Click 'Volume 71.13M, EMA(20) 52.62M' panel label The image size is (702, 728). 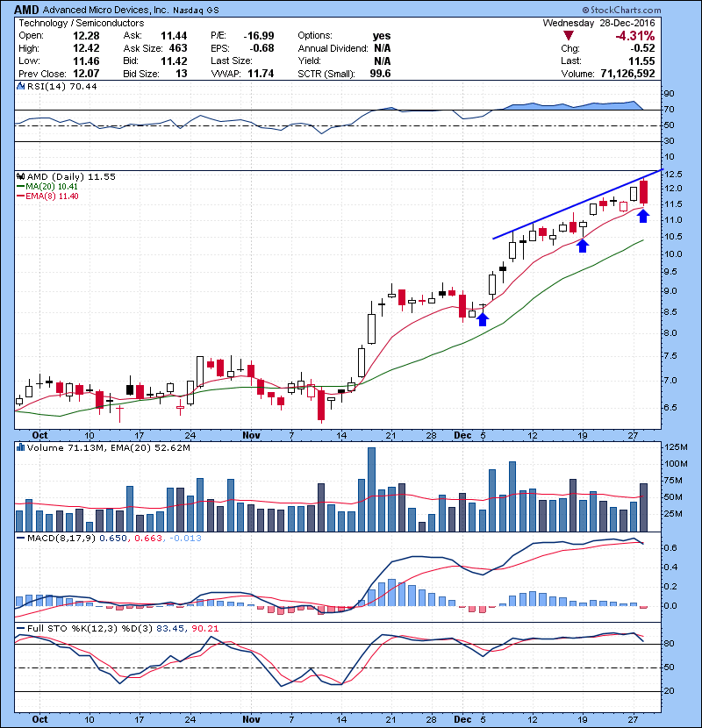(108, 447)
